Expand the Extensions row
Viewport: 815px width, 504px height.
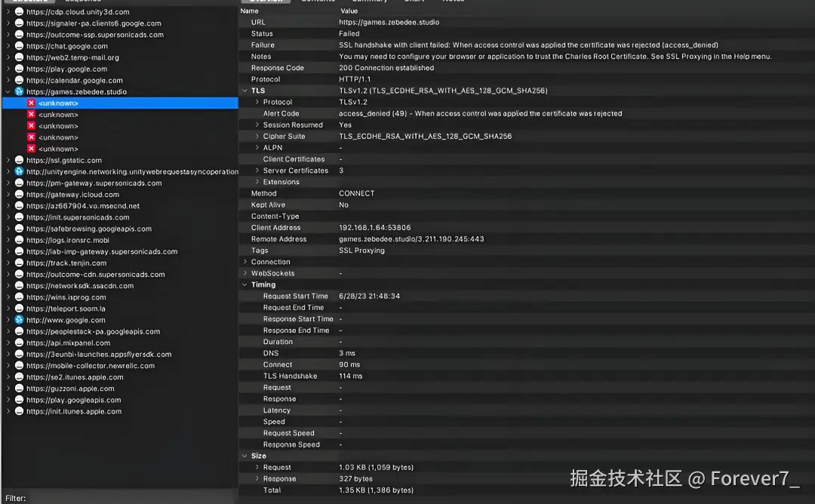(x=257, y=182)
